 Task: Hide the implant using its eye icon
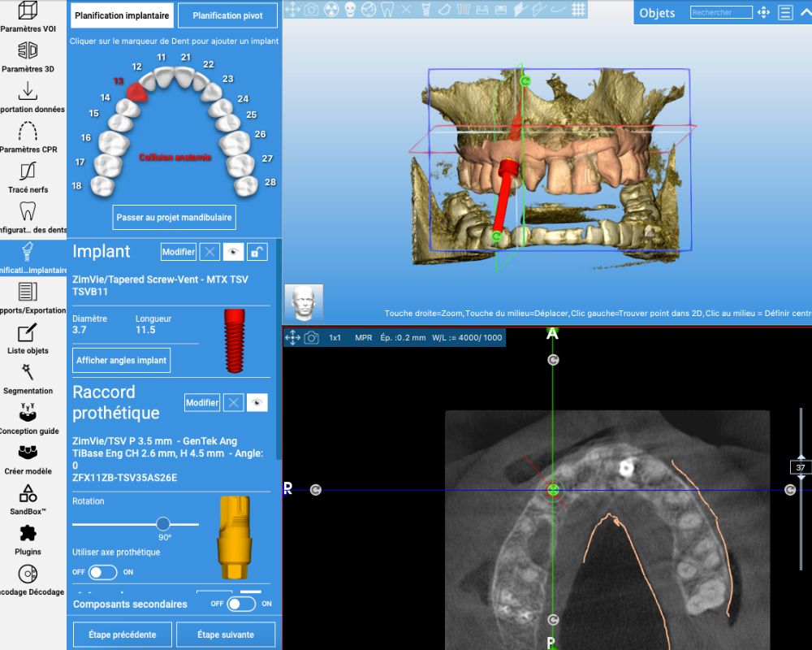tap(234, 252)
